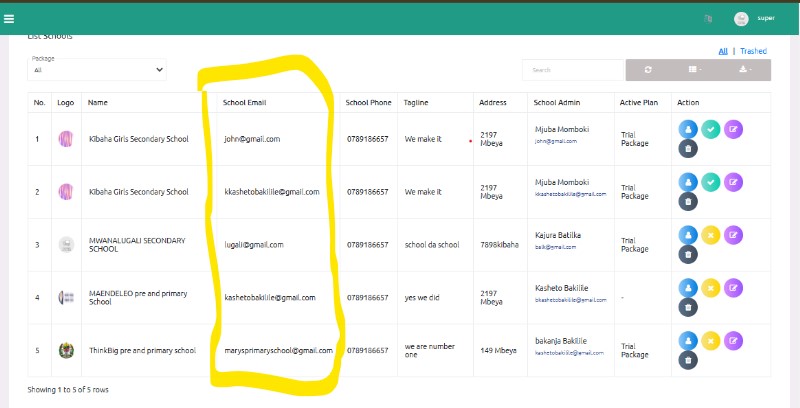The height and width of the screenshot is (408, 800).
Task: Open the edit icon for MAENDELEO school
Action: click(x=734, y=287)
